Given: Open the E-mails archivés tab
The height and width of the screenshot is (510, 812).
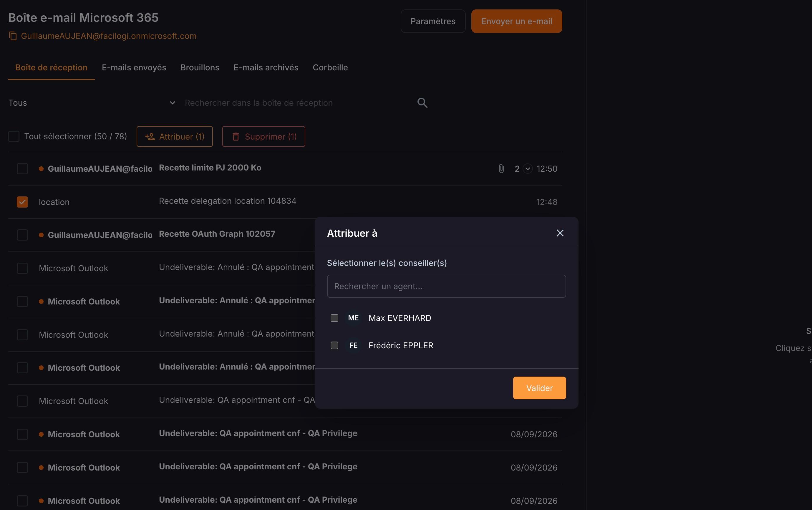Looking at the screenshot, I should (266, 67).
